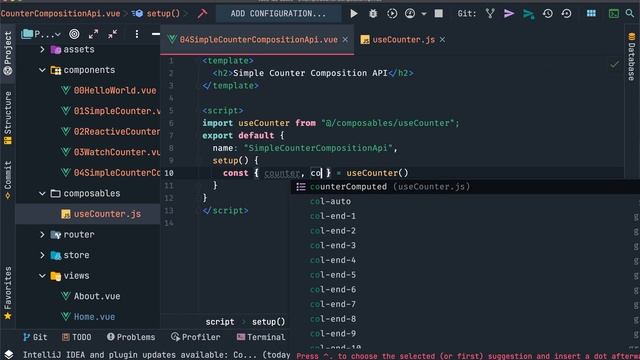This screenshot has height=360, width=640.
Task: Click CounterCompositionApi.vue breadcrumb in navigation bar
Action: [60, 13]
